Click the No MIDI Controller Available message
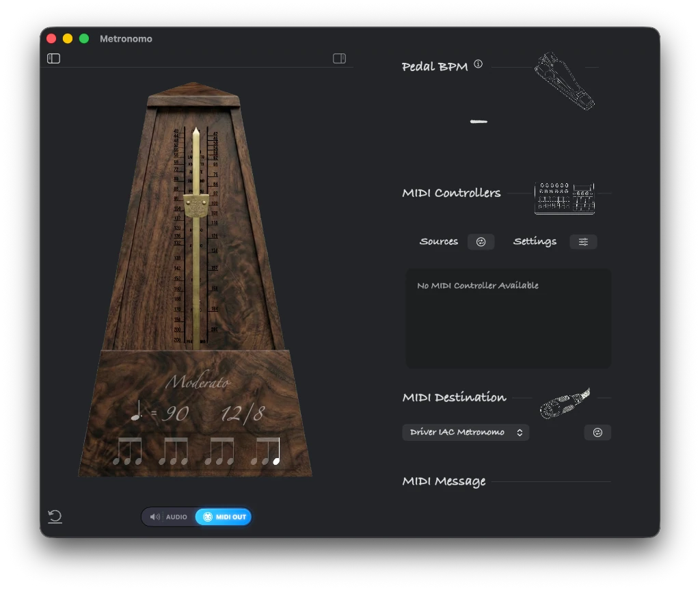 click(x=478, y=285)
